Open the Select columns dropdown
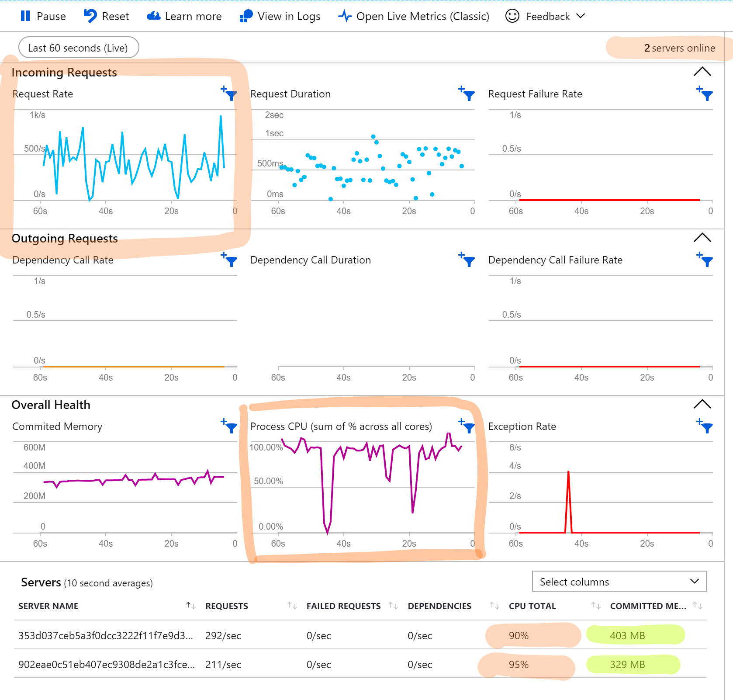The image size is (733, 700). tap(618, 582)
